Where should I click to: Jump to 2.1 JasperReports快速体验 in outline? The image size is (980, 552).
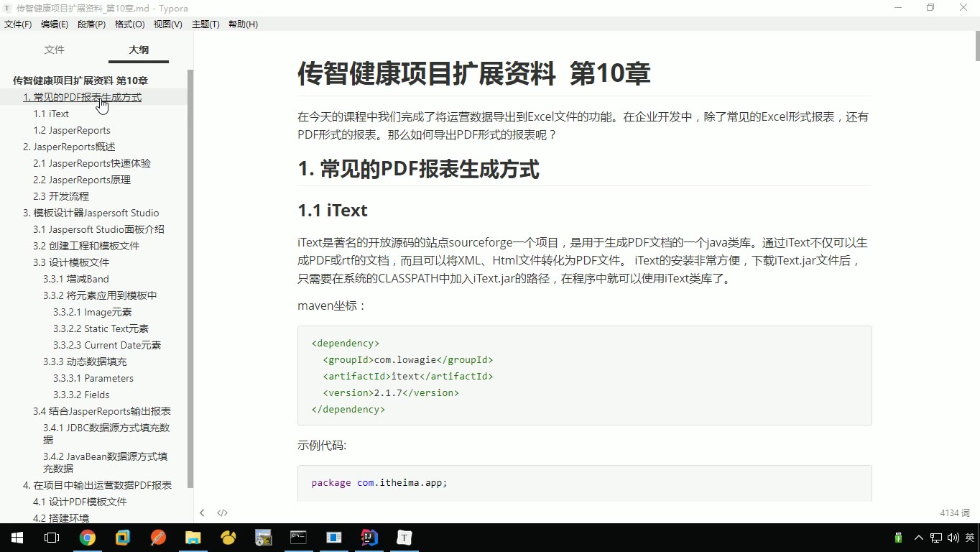92,163
